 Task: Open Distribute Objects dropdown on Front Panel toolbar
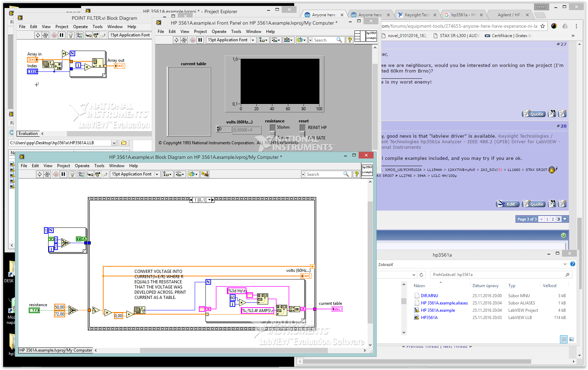coord(276,40)
